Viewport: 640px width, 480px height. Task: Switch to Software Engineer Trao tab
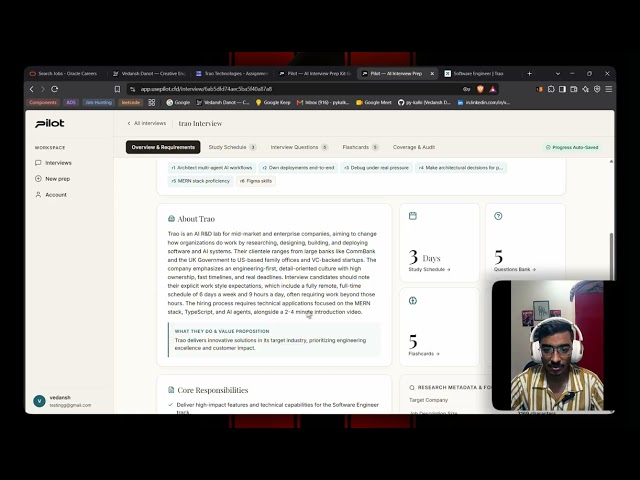click(476, 73)
